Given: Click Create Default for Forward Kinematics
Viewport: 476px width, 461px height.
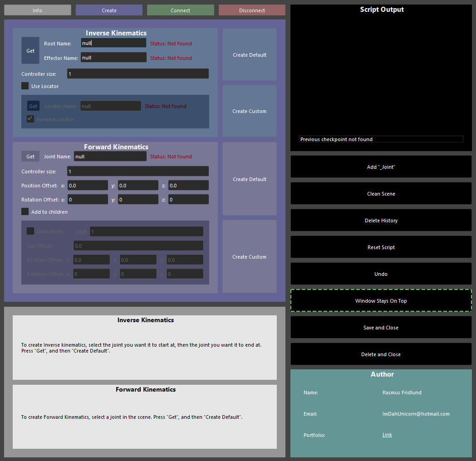Looking at the screenshot, I should [x=250, y=179].
